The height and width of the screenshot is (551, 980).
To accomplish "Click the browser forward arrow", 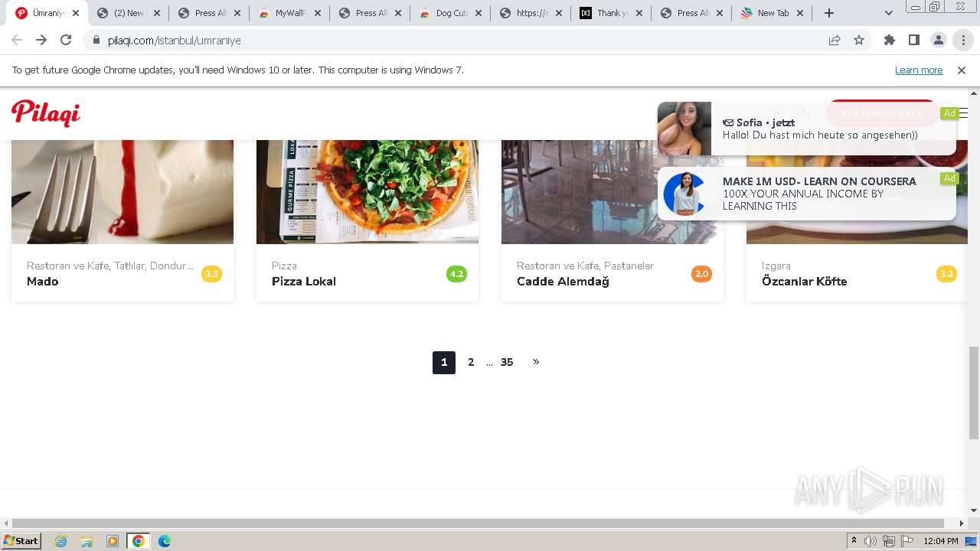I will [x=41, y=41].
